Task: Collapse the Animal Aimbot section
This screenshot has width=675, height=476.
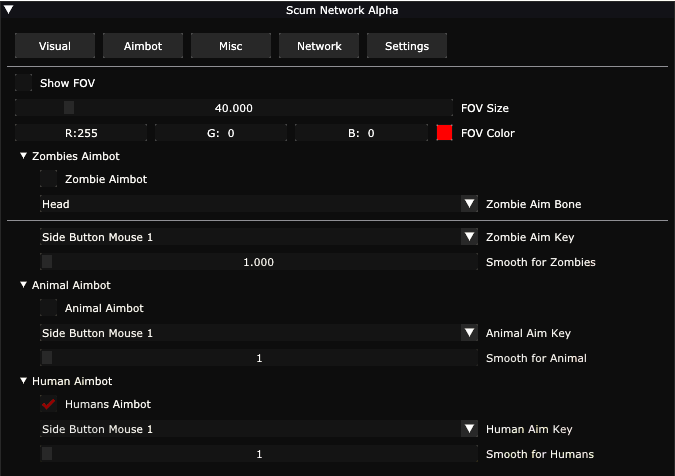Action: tap(24, 285)
